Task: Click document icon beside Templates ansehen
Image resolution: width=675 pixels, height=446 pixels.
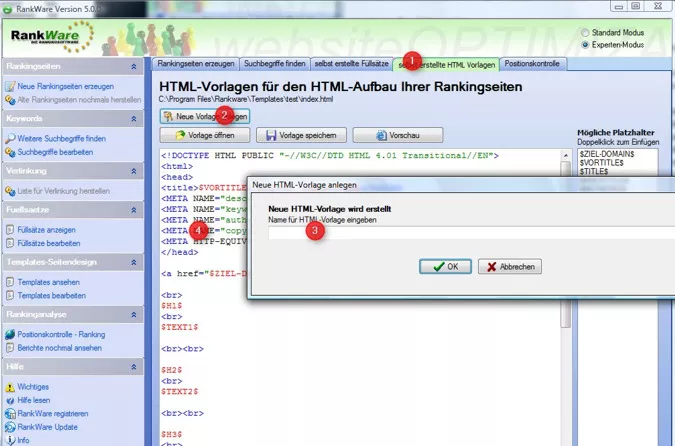Action: coord(10,282)
